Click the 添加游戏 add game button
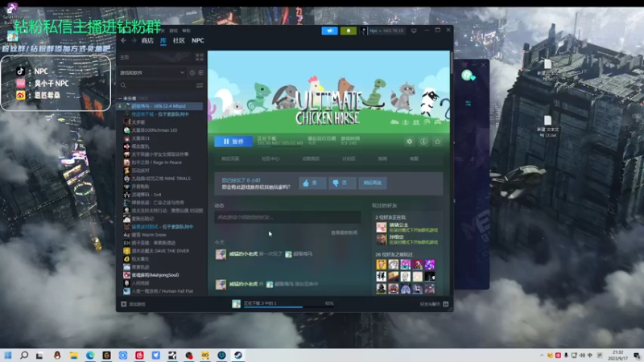Screen dimensions: 644x362 [133, 304]
